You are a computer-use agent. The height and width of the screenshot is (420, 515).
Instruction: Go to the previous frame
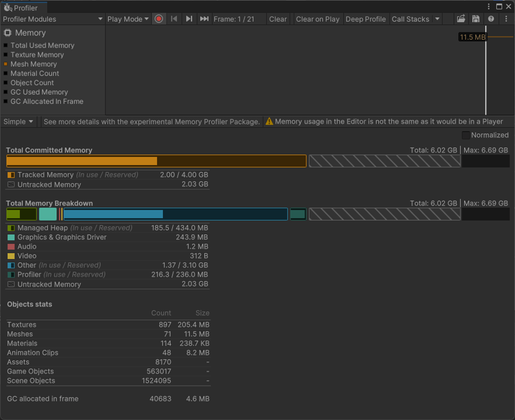(174, 19)
